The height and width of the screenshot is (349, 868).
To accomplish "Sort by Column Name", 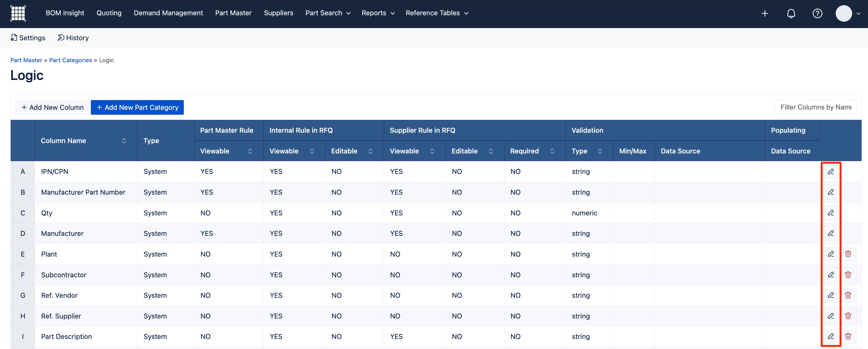I will tap(124, 141).
